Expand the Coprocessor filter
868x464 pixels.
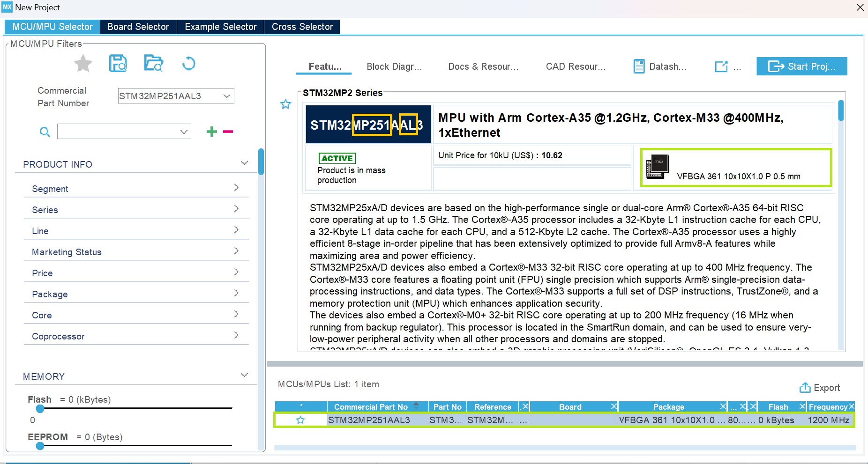pyautogui.click(x=236, y=335)
